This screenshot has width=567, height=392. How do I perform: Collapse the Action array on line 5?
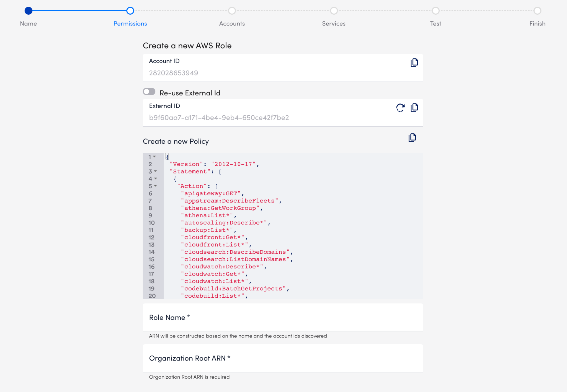coord(154,186)
